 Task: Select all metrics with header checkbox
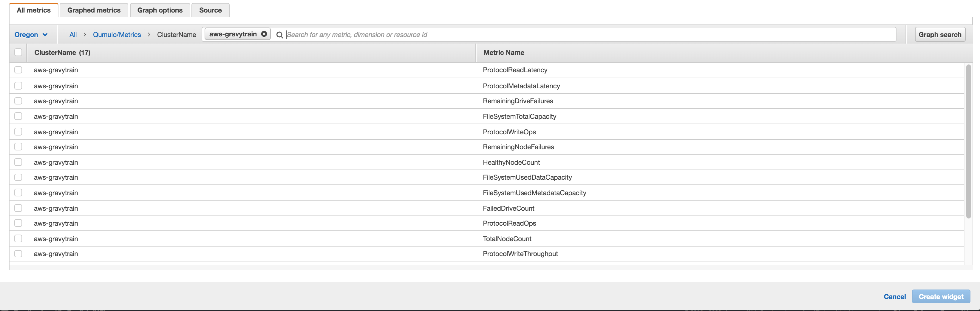(18, 52)
